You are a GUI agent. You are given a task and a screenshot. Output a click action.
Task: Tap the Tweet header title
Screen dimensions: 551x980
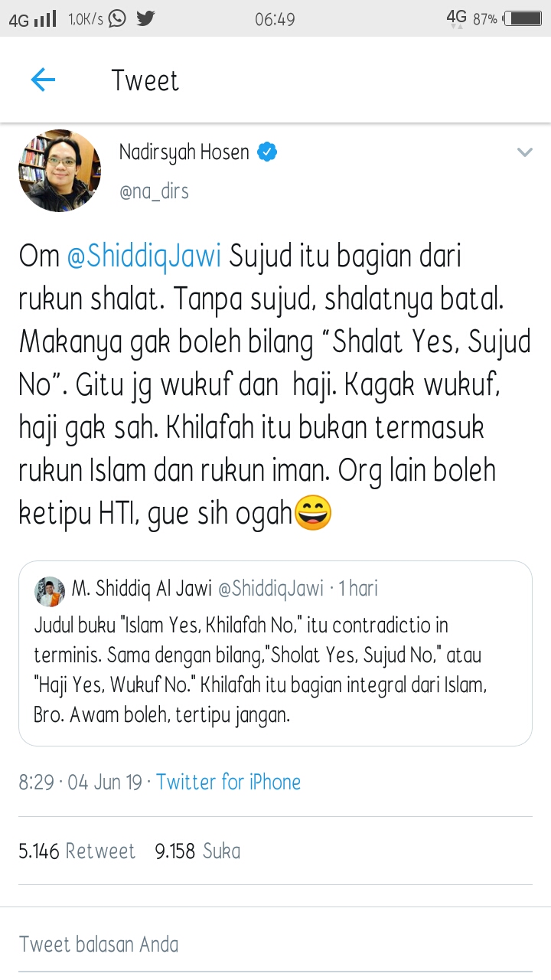[145, 80]
